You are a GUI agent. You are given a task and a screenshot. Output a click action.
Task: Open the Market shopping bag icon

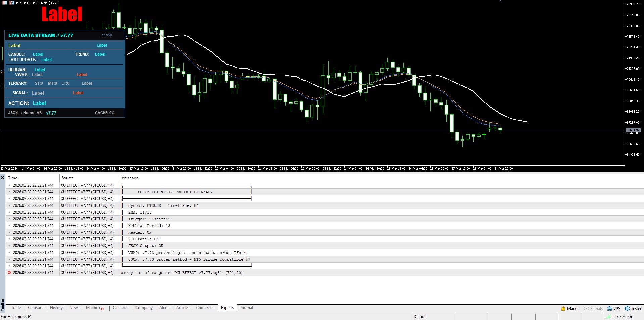(x=563, y=308)
